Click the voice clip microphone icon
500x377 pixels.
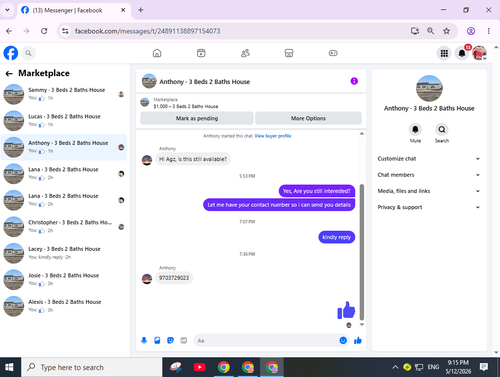point(144,340)
